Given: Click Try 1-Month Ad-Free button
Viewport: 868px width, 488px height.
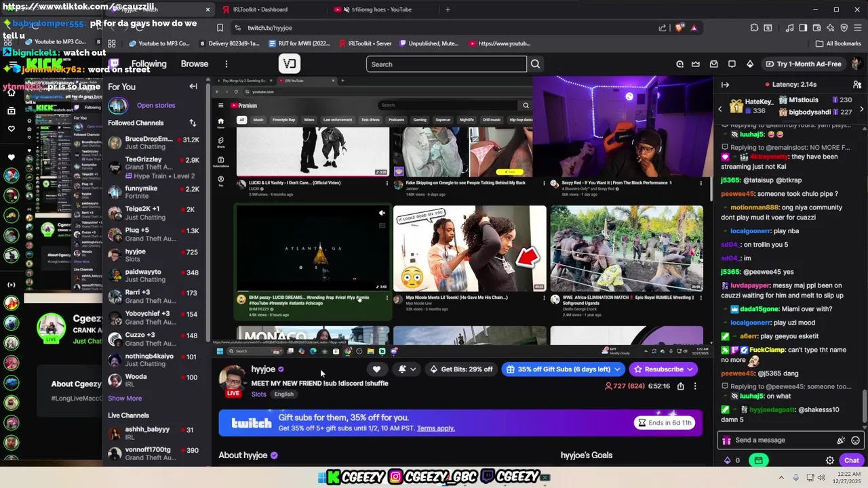Looking at the screenshot, I should point(804,64).
